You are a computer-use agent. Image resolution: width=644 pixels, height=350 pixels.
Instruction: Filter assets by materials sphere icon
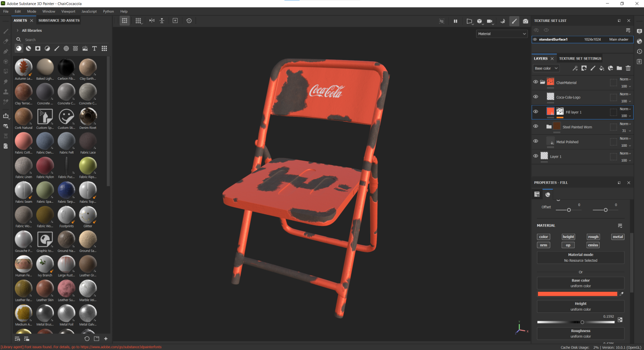click(x=19, y=48)
